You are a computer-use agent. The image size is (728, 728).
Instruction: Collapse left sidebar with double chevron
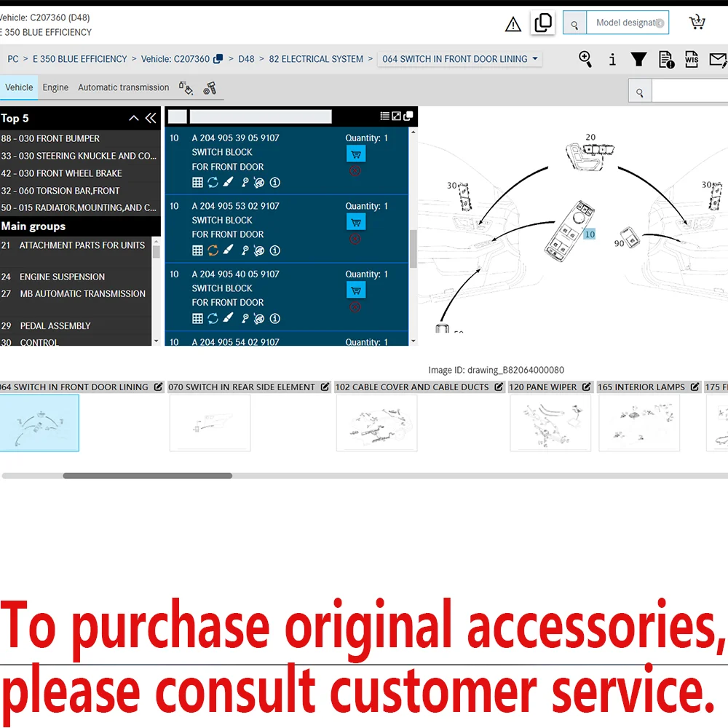tap(151, 118)
